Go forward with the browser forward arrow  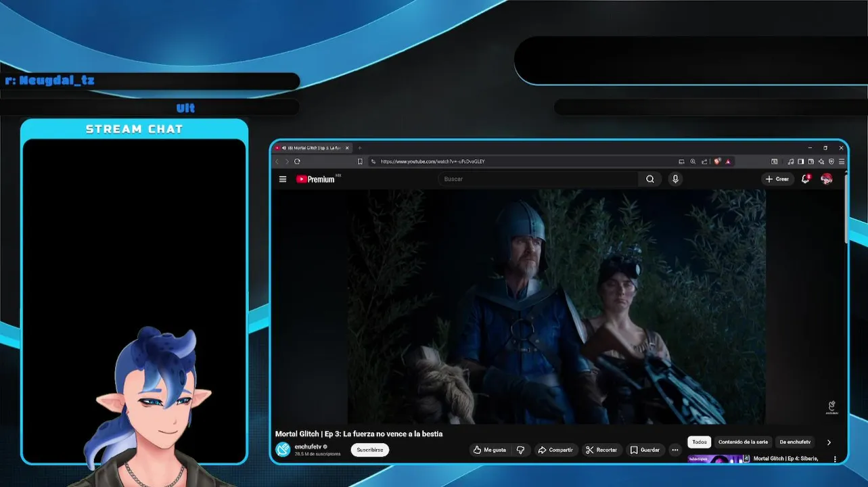[287, 162]
